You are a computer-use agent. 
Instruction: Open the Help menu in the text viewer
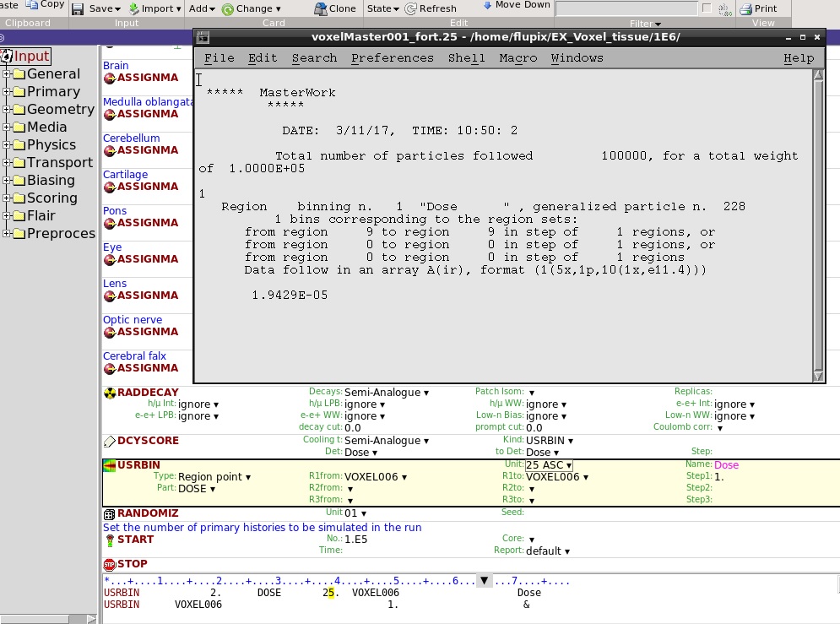(799, 58)
